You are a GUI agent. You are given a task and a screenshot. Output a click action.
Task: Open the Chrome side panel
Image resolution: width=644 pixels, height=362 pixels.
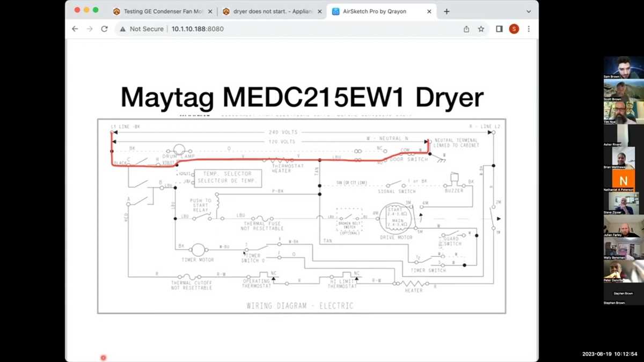coord(499,29)
